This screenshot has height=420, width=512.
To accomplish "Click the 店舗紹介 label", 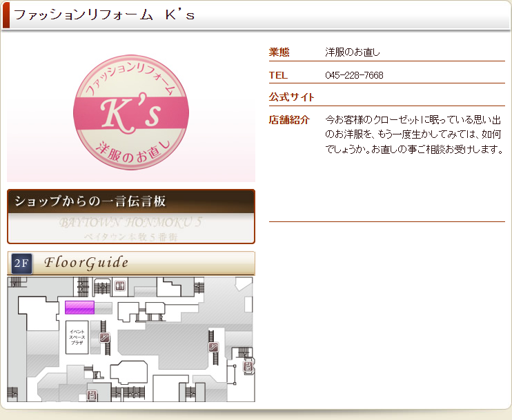I will pos(289,120).
